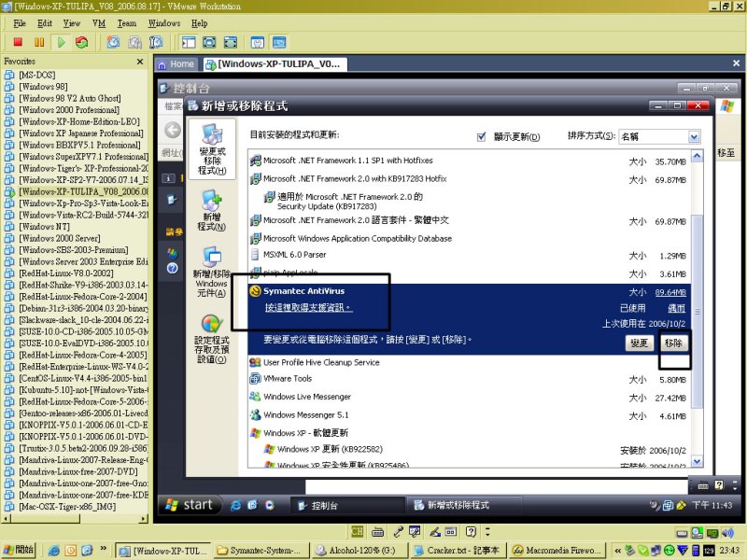The image size is (747, 560).
Task: Open the Team menu
Action: click(x=127, y=23)
